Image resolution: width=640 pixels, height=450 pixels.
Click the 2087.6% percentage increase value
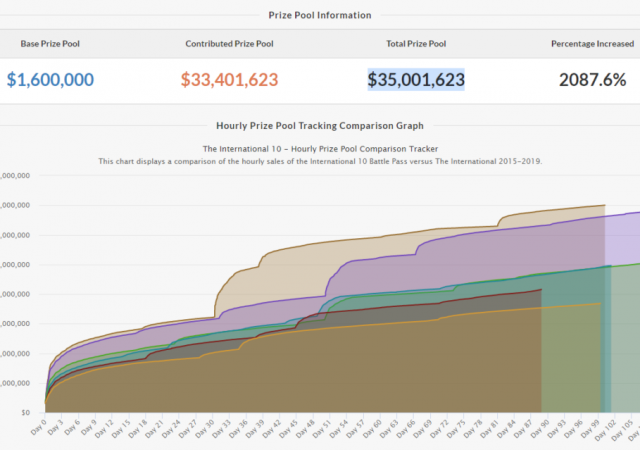pyautogui.click(x=591, y=80)
